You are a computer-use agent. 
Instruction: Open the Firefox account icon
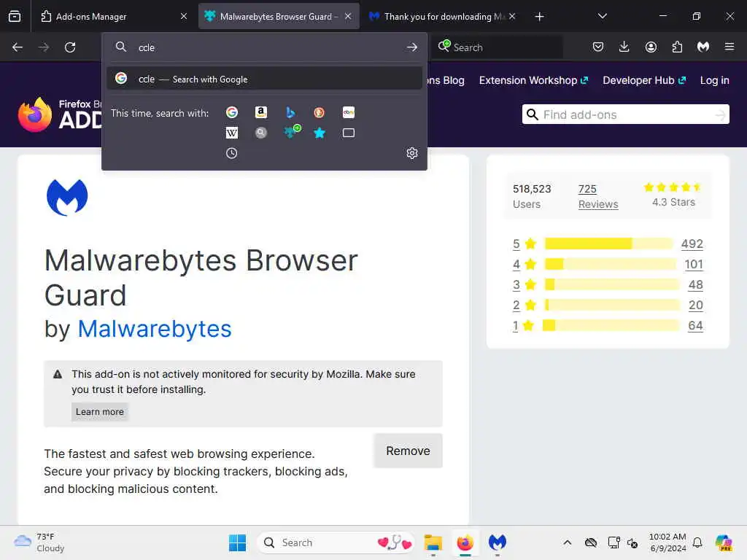651,47
